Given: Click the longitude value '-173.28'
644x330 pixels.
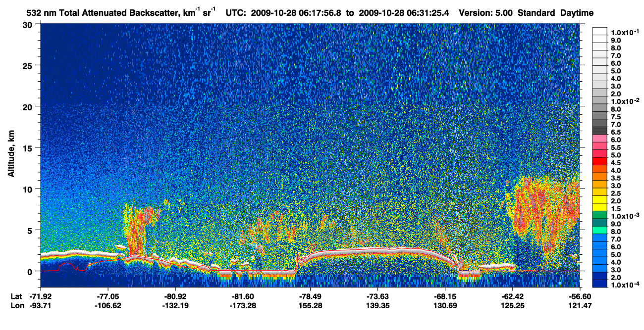Looking at the screenshot, I should tap(243, 305).
